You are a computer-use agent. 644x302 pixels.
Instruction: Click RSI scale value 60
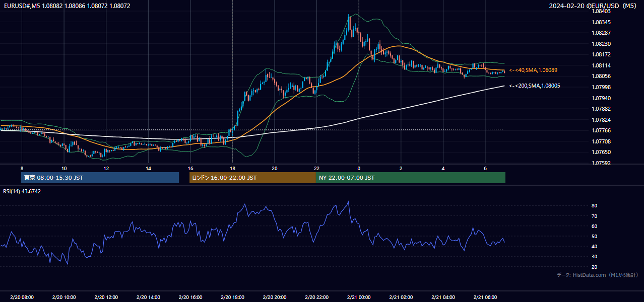pyautogui.click(x=595, y=226)
